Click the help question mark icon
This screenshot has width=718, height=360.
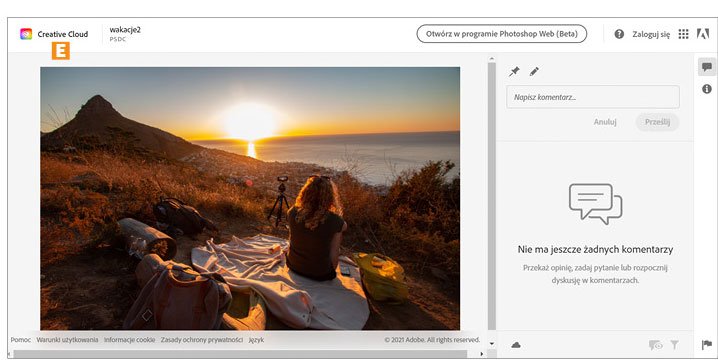[619, 34]
